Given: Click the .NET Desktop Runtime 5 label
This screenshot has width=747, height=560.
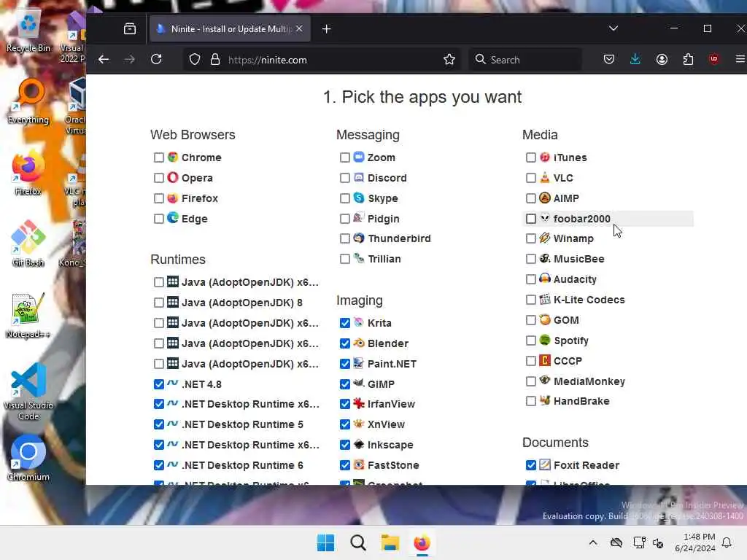Looking at the screenshot, I should tap(242, 424).
